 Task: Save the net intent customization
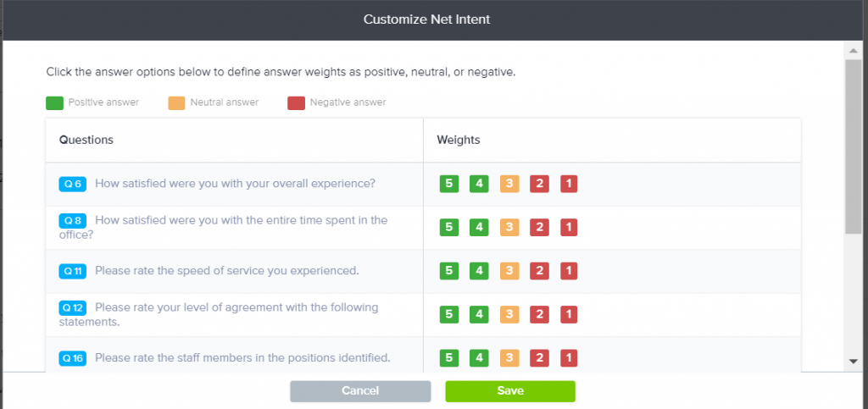tap(510, 391)
